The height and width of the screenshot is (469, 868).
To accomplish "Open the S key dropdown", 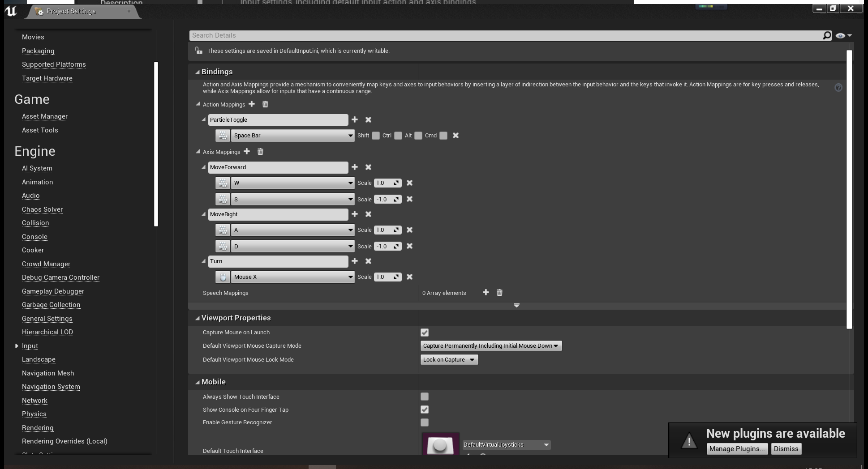I will 293,199.
